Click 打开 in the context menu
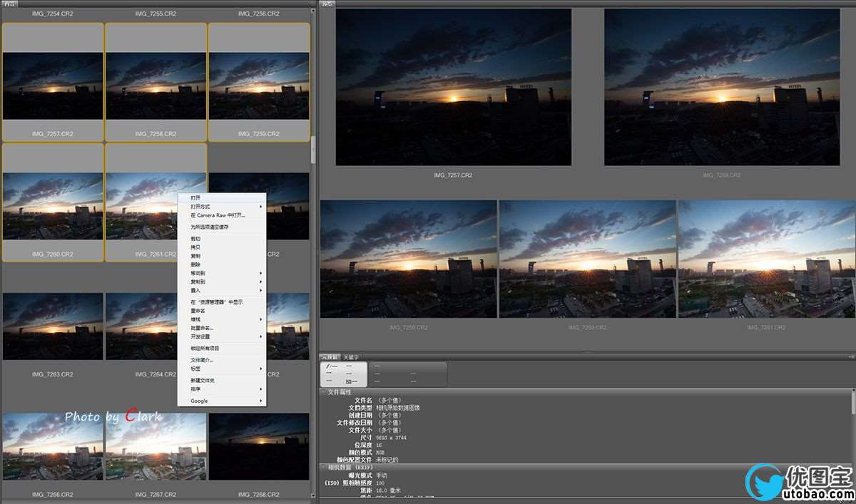856x504 pixels. pos(196,197)
